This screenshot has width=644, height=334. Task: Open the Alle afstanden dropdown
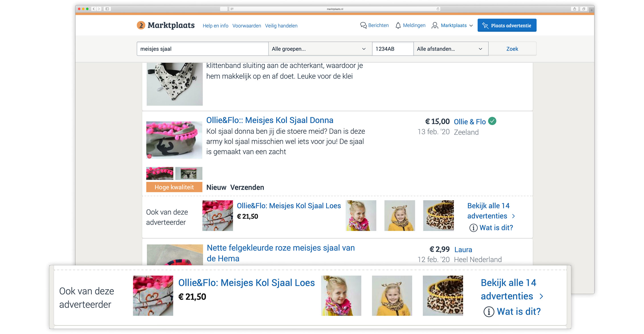(x=451, y=49)
